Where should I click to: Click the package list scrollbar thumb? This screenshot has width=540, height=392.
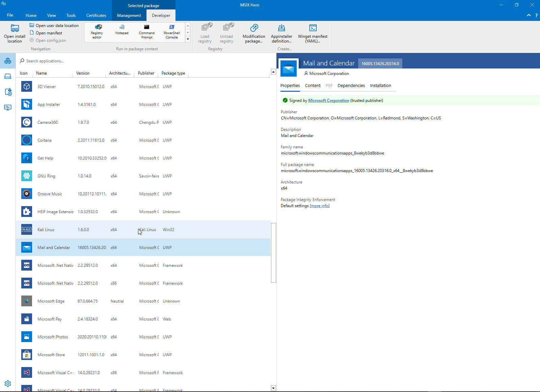tap(273, 253)
